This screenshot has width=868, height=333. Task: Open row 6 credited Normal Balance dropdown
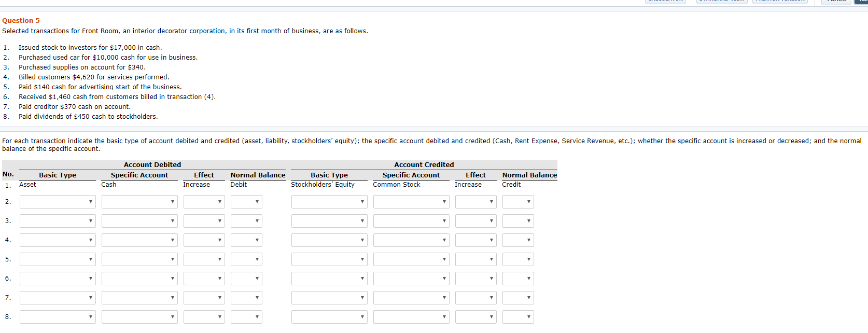[x=518, y=279]
